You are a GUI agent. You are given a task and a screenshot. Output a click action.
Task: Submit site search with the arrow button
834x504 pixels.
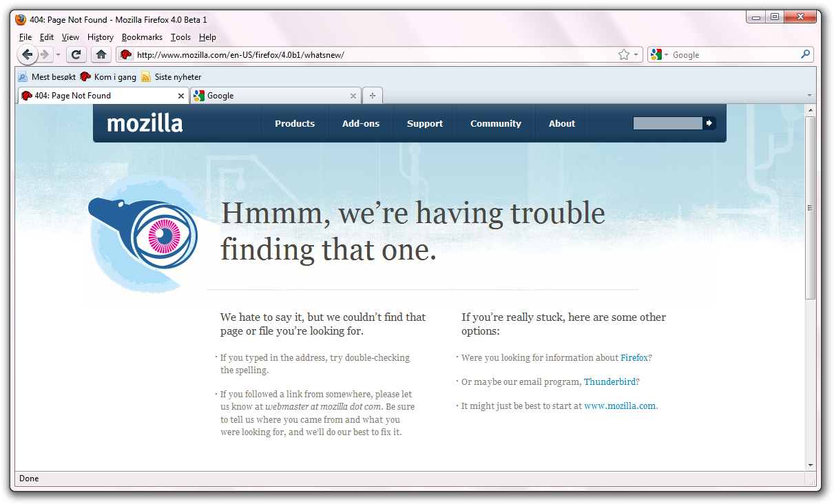[x=709, y=123]
